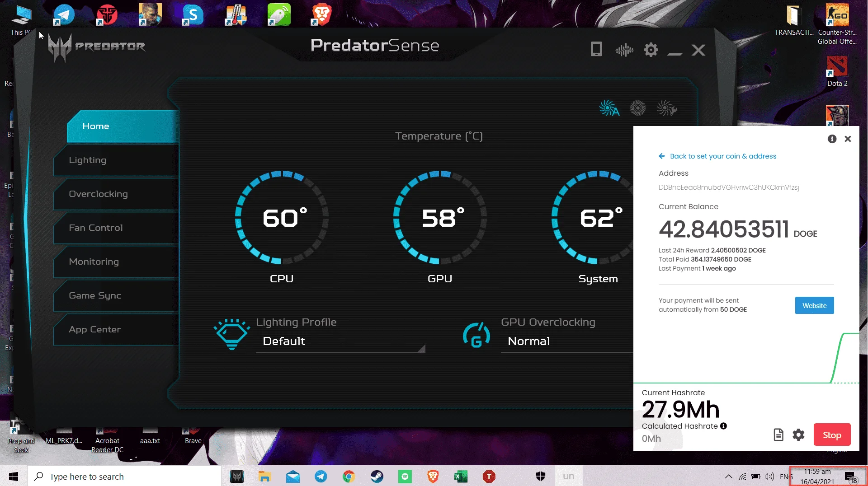Switch to the App Center tab
The width and height of the screenshot is (868, 486).
(x=116, y=329)
